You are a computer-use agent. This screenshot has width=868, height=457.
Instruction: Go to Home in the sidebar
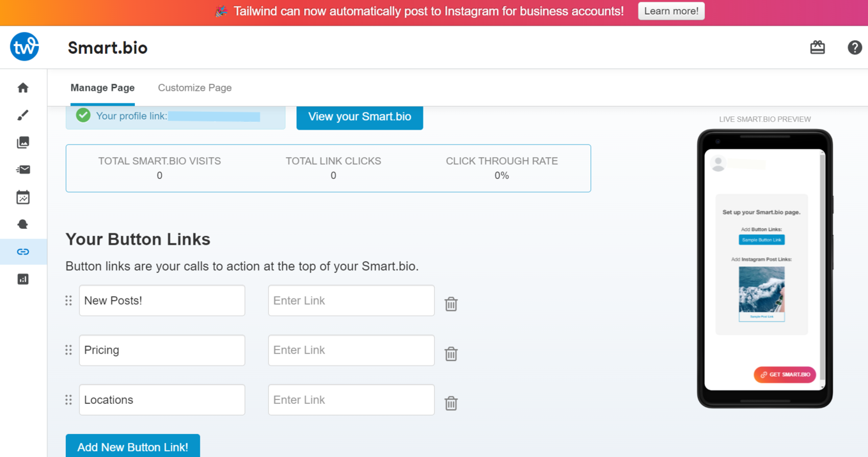pos(23,88)
